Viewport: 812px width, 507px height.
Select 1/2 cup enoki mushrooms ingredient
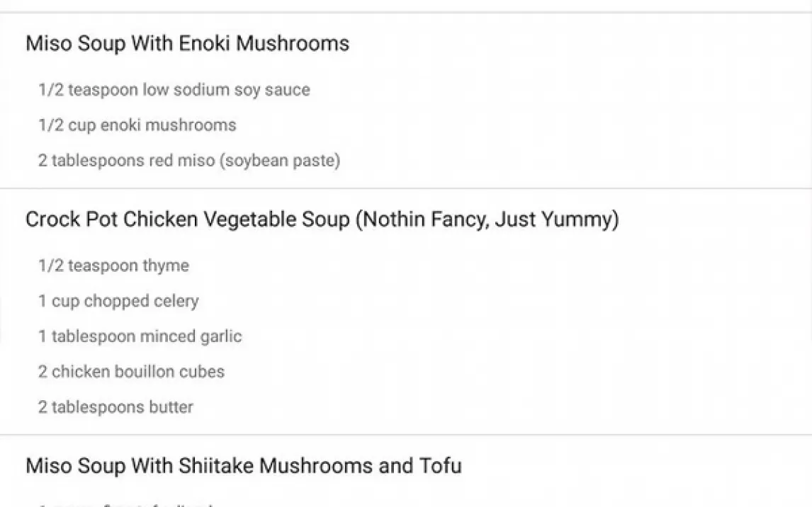137,125
